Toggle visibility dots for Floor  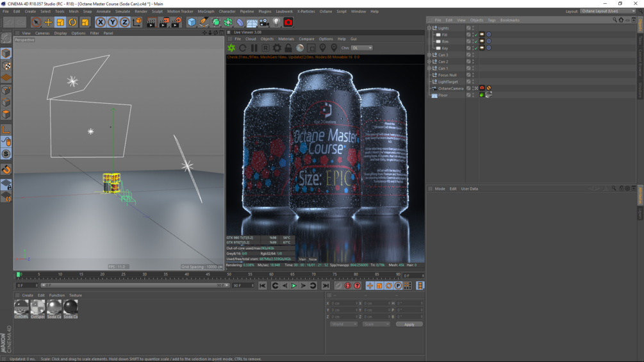pyautogui.click(x=473, y=95)
